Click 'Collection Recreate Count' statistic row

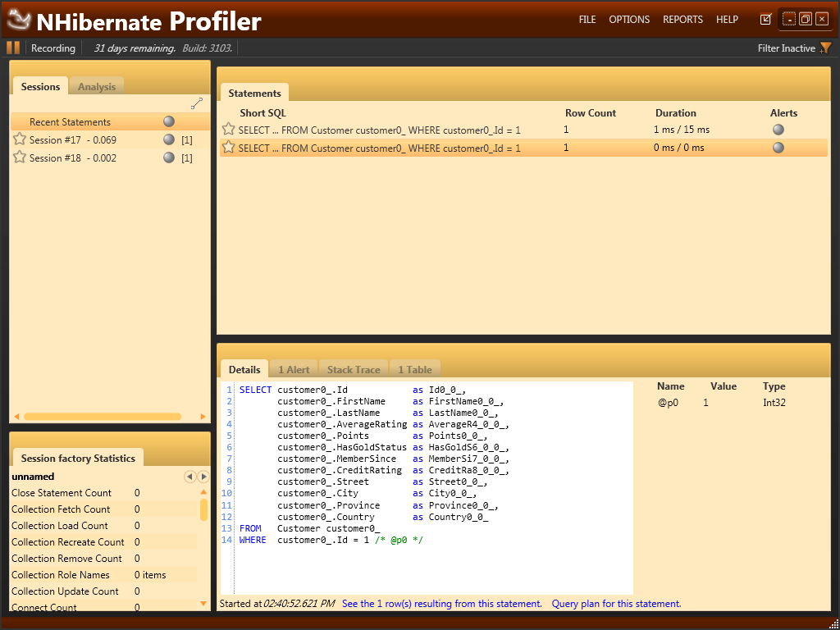104,542
